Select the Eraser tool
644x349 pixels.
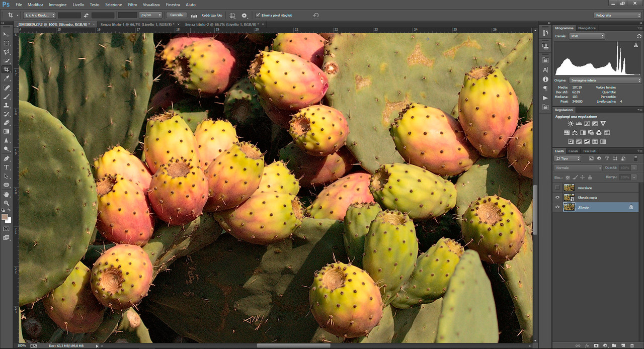(x=7, y=123)
